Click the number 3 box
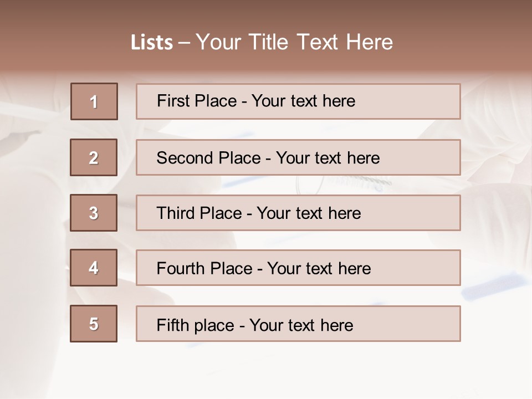 [x=94, y=213]
